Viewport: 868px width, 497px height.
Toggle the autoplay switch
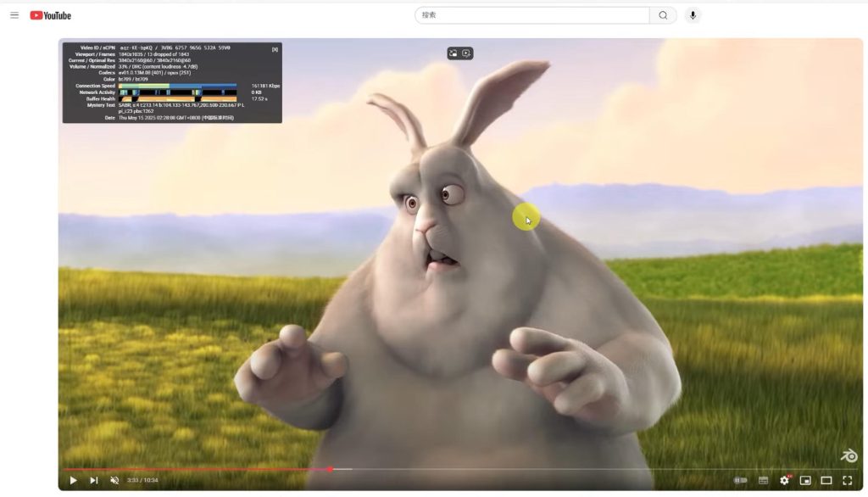741,480
